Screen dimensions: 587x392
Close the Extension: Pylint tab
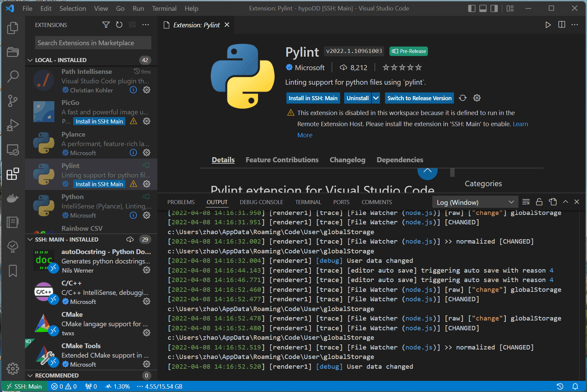227,25
